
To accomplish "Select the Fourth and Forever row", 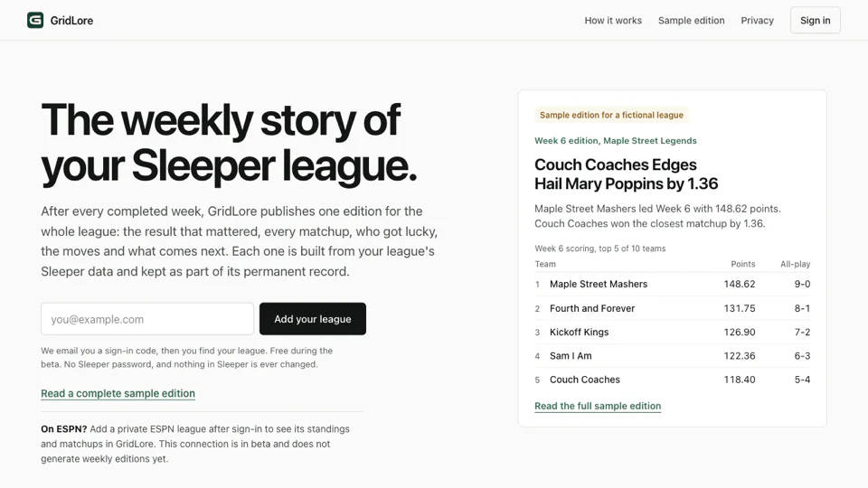I will click(672, 308).
